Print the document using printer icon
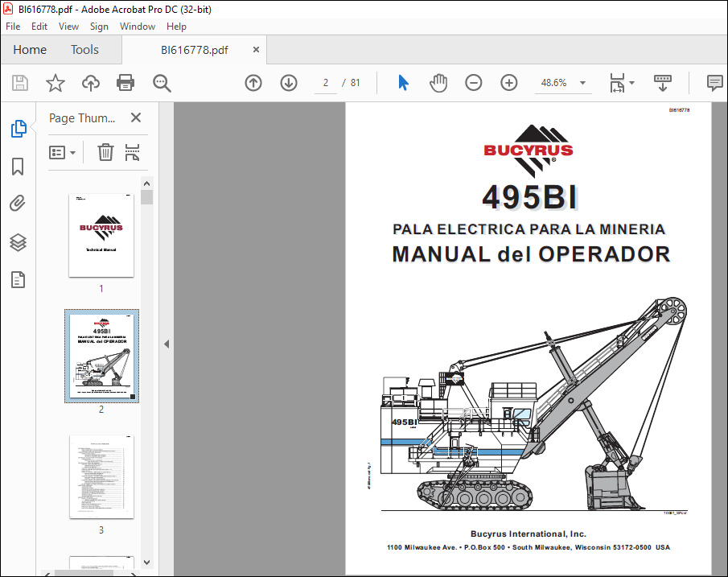The image size is (728, 577). 125,83
